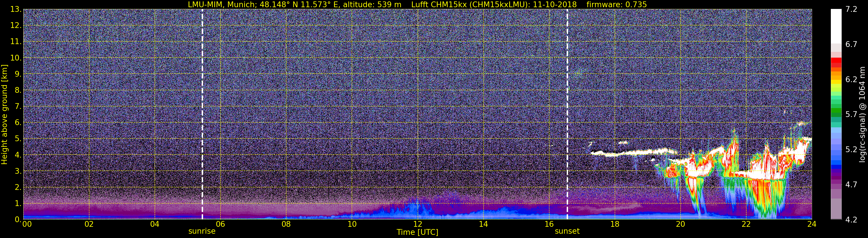
Task: Click the 'altitude: 539 m' text in the title
Action: coord(372,4)
